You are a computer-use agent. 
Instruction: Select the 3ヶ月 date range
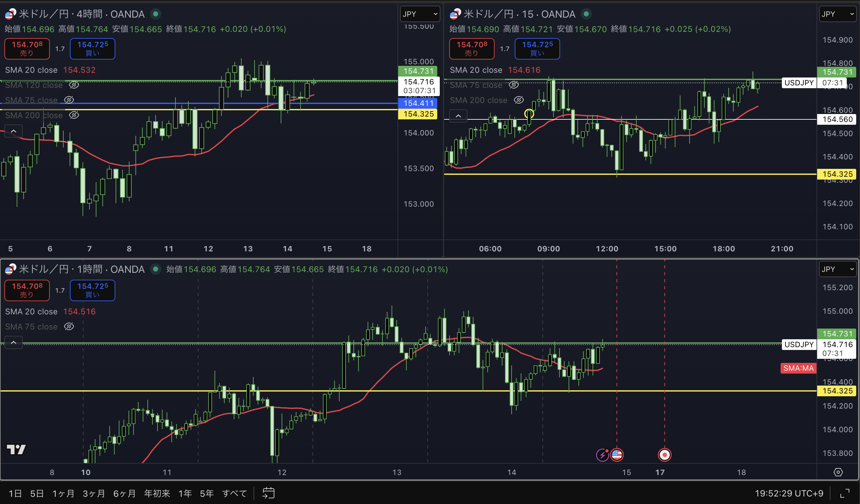click(94, 493)
